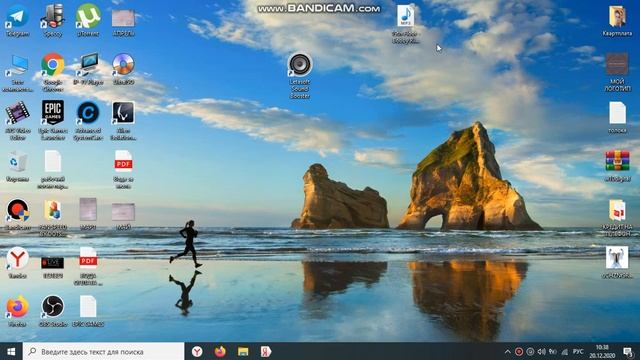Open File Explorer from the taskbar
This screenshot has width=640, height=360.
pos(243,351)
